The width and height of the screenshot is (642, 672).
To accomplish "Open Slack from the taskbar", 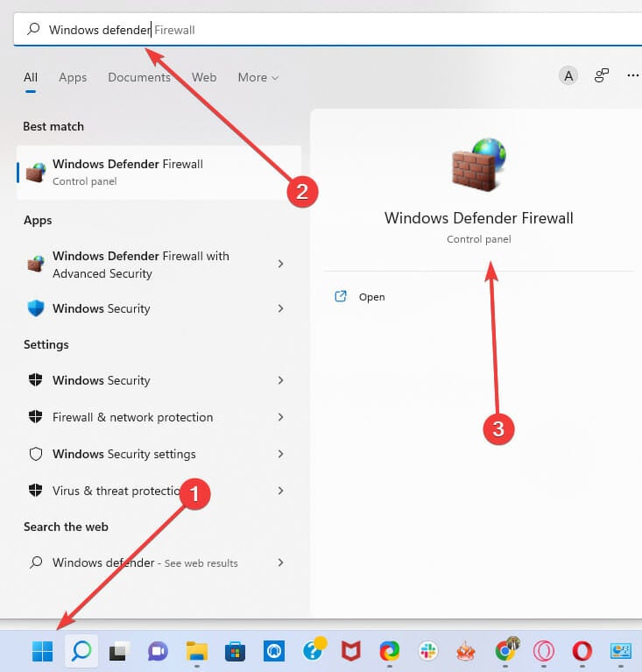I will [x=428, y=652].
